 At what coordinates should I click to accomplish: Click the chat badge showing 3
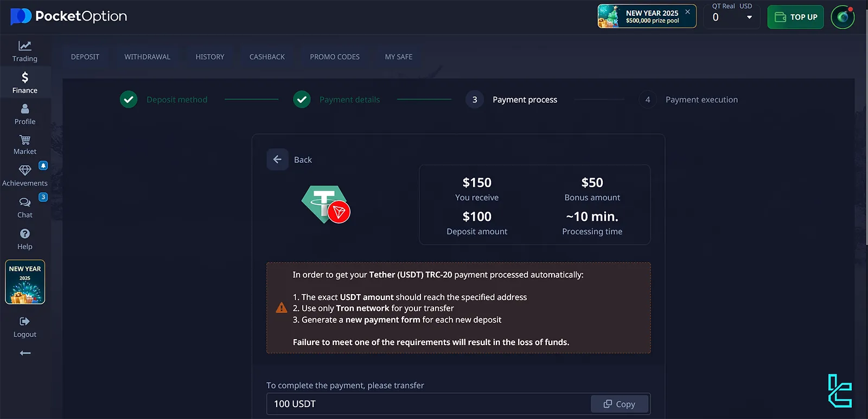pyautogui.click(x=43, y=197)
